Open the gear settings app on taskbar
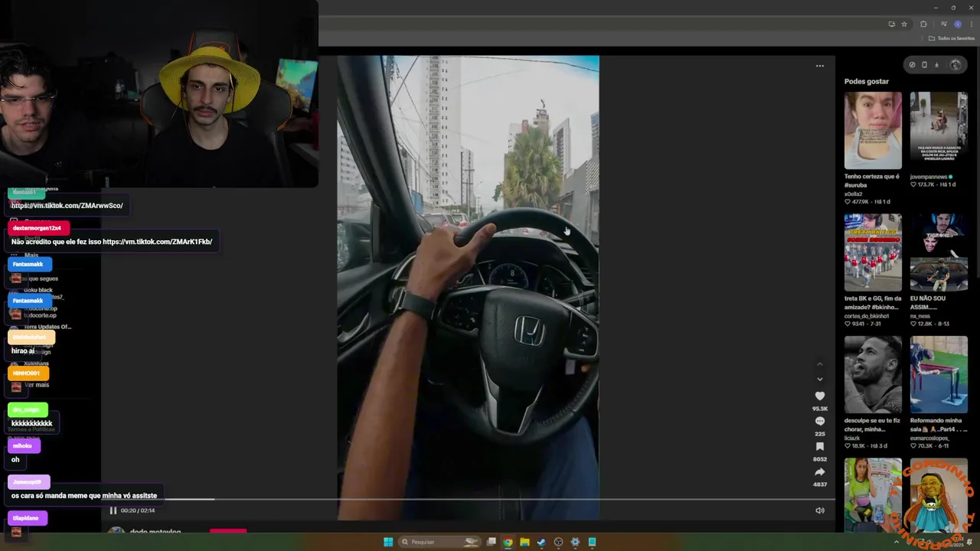Viewport: 980px width, 551px height. coord(575,542)
